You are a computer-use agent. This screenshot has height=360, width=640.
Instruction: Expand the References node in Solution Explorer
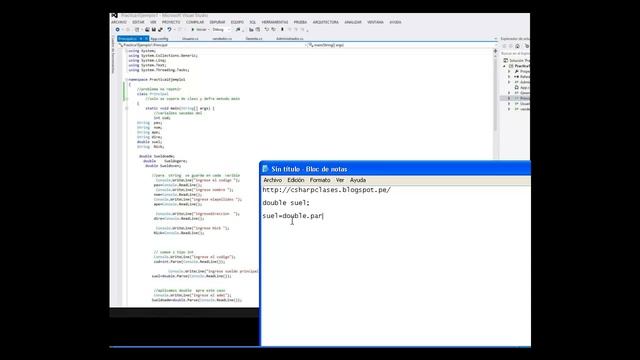click(x=509, y=76)
